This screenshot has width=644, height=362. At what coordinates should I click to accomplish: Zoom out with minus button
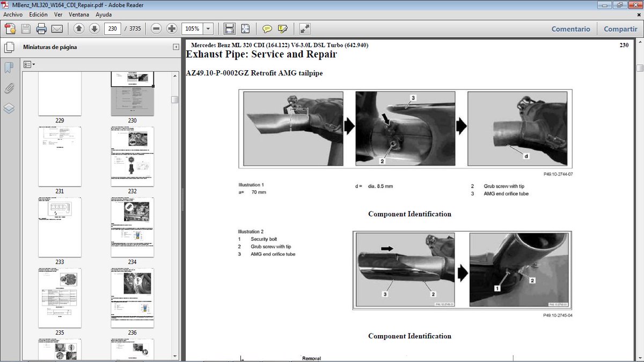156,29
